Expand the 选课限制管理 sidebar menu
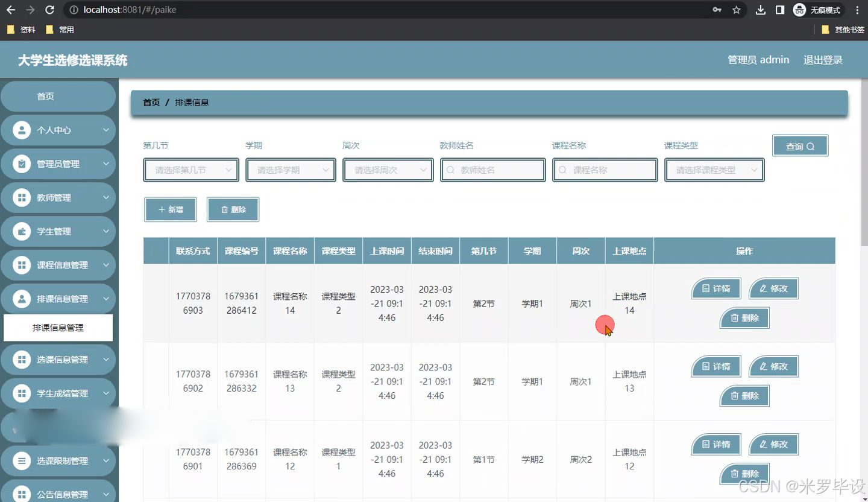868x502 pixels. [x=58, y=461]
